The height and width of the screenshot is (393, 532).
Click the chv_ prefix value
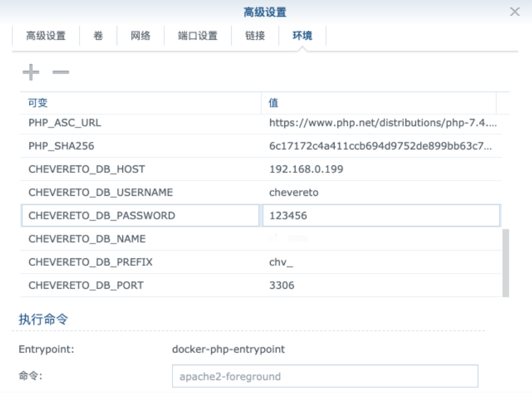point(281,262)
